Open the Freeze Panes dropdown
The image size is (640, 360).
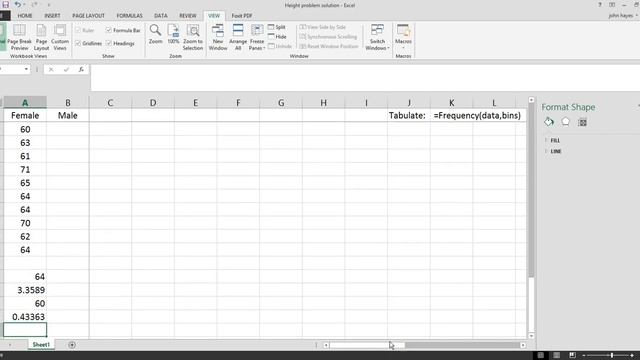click(x=257, y=37)
